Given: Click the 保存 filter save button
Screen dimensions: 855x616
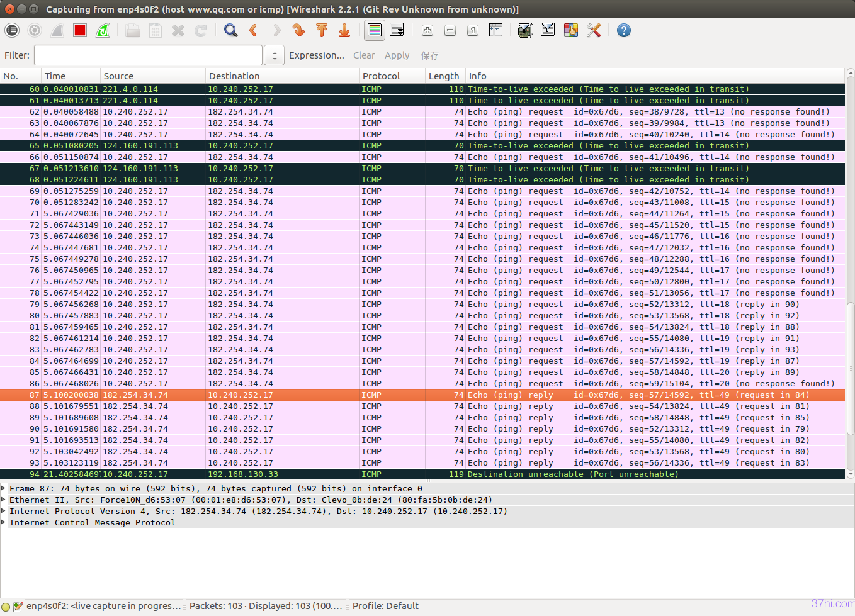Looking at the screenshot, I should click(430, 55).
